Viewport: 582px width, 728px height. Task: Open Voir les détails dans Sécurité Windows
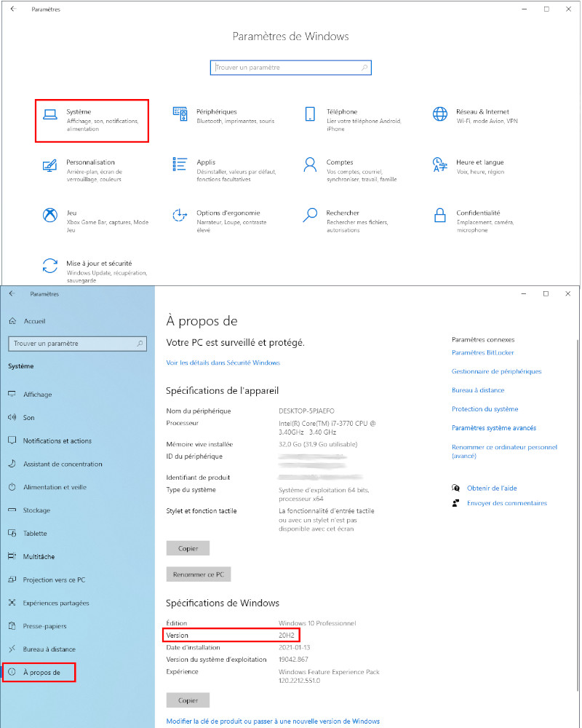223,363
